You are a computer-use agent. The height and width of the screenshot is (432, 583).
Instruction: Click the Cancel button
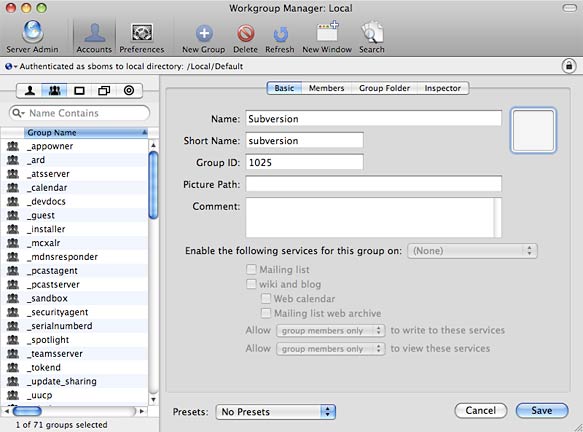[481, 410]
